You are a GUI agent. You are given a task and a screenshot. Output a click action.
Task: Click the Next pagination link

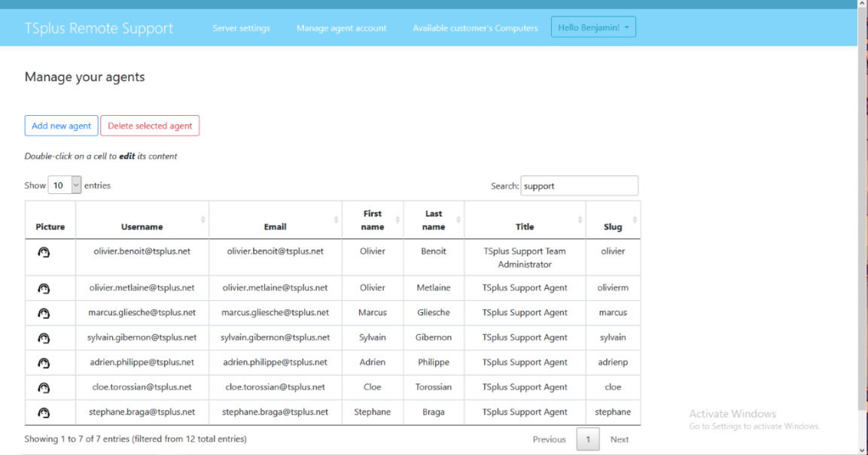tap(619, 439)
